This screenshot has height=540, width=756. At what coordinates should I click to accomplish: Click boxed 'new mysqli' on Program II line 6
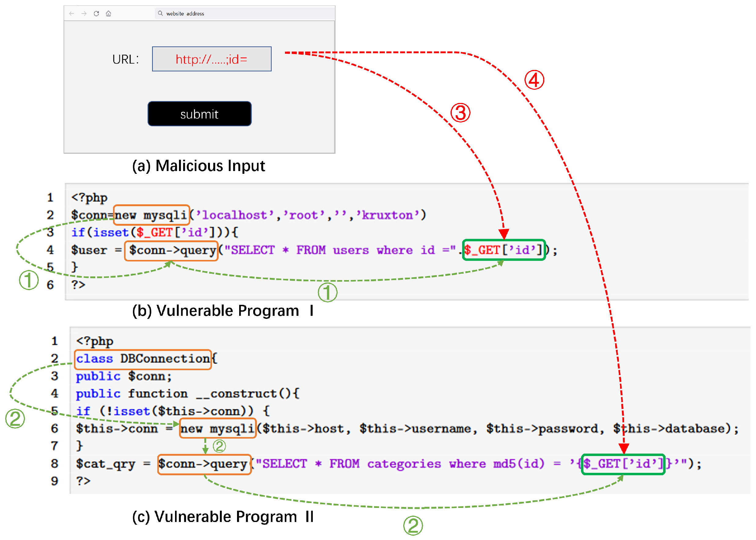tap(218, 428)
